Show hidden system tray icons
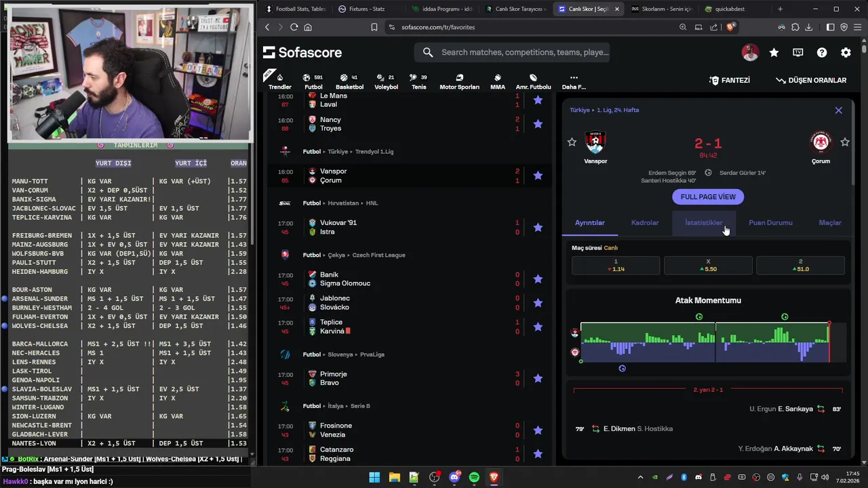Image resolution: width=868 pixels, height=488 pixels. [640, 477]
